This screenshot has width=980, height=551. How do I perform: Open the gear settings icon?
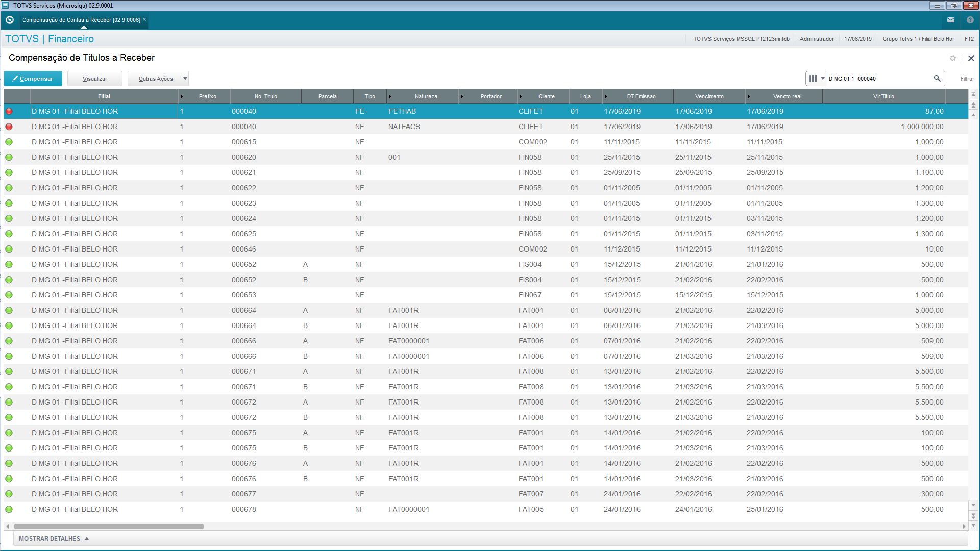(952, 58)
